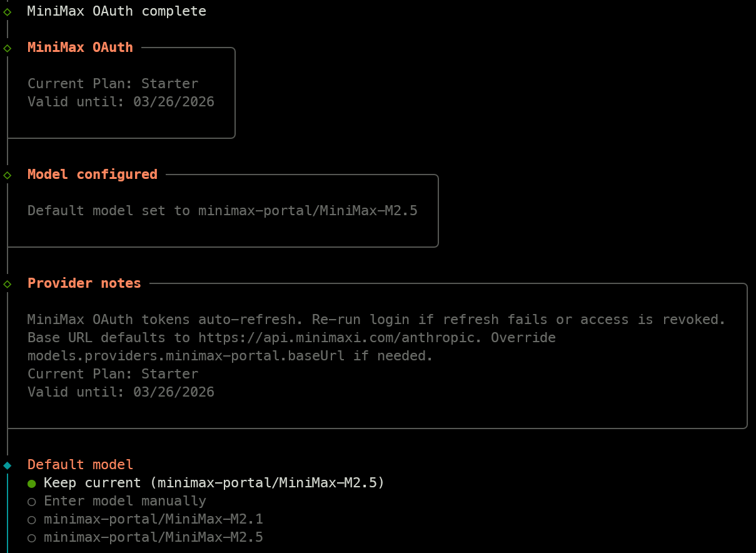This screenshot has width=756, height=553.
Task: Click the "Default model" prompt title
Action: click(x=80, y=465)
